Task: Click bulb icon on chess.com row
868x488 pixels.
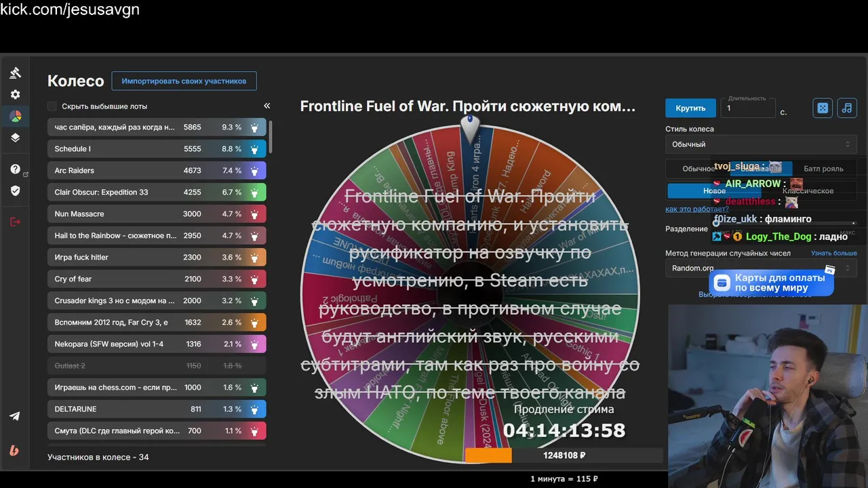Action: click(254, 388)
